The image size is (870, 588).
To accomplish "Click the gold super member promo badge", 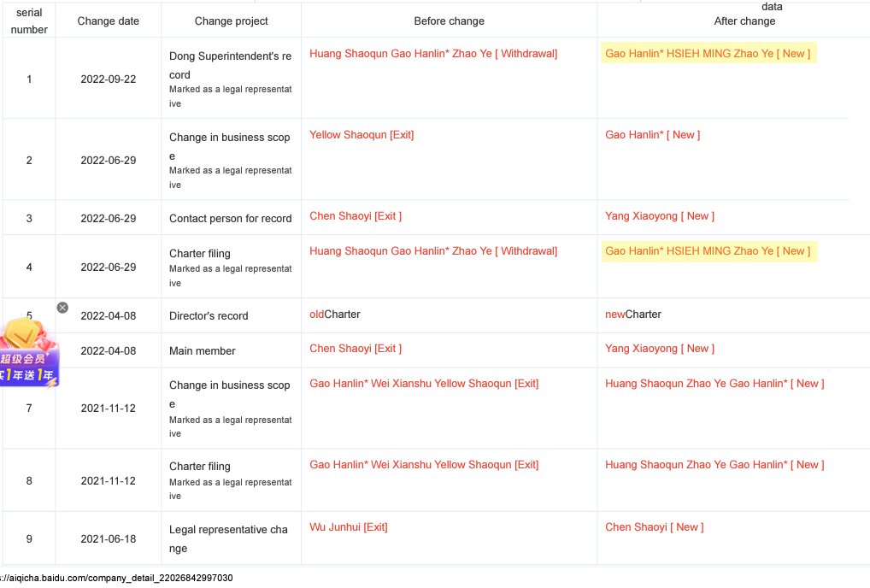I will [x=28, y=352].
